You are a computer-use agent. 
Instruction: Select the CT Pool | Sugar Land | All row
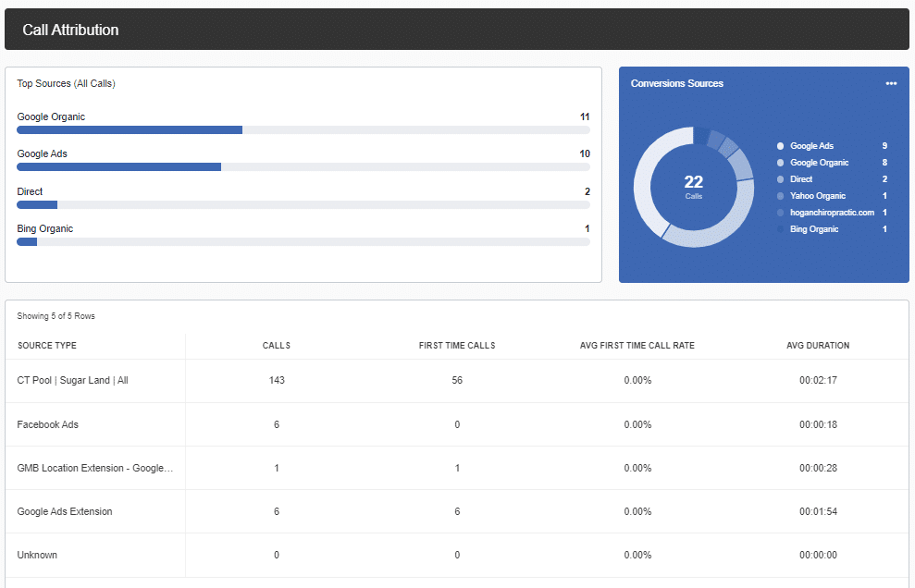(x=73, y=380)
